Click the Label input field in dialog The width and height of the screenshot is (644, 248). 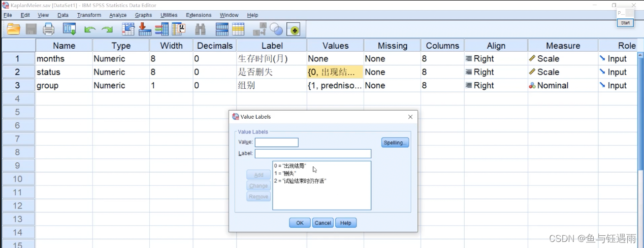(x=313, y=154)
